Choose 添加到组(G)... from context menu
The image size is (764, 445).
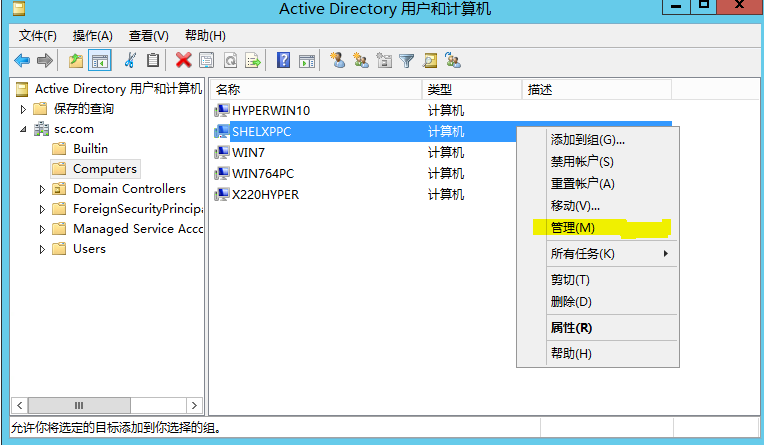[598, 140]
